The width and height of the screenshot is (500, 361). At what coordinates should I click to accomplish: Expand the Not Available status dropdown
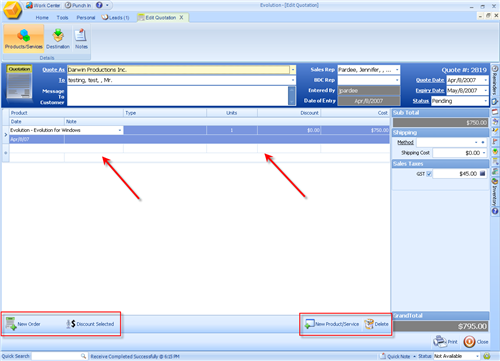477,356
